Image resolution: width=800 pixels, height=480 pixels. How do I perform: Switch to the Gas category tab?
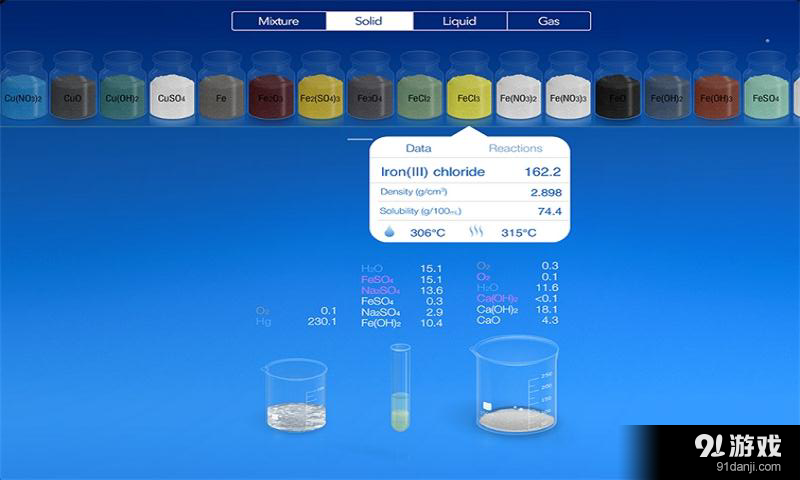549,21
